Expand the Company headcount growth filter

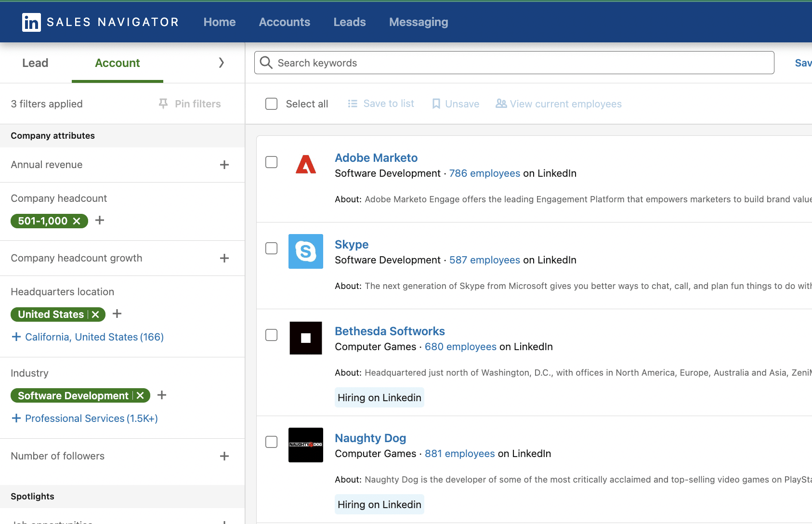point(224,258)
